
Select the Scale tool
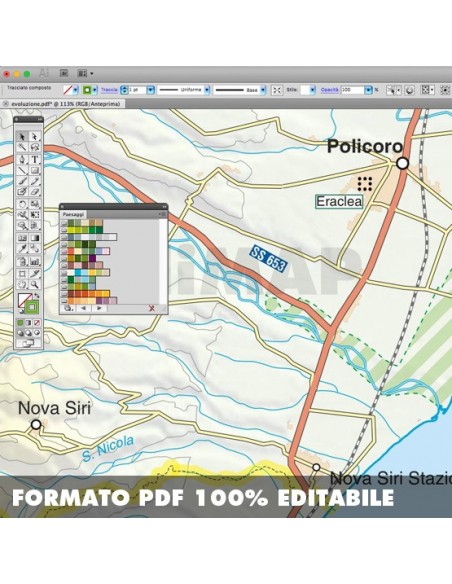35,204
